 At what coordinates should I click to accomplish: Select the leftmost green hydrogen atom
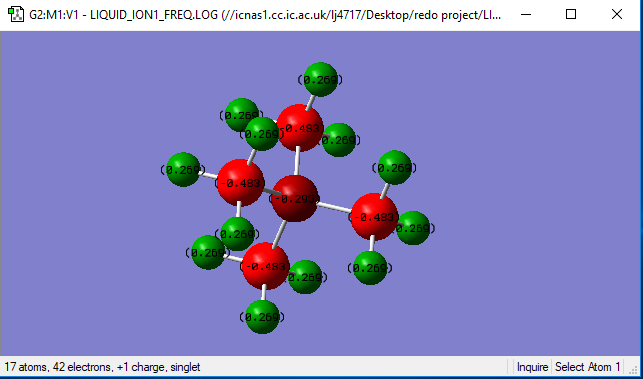tap(183, 169)
